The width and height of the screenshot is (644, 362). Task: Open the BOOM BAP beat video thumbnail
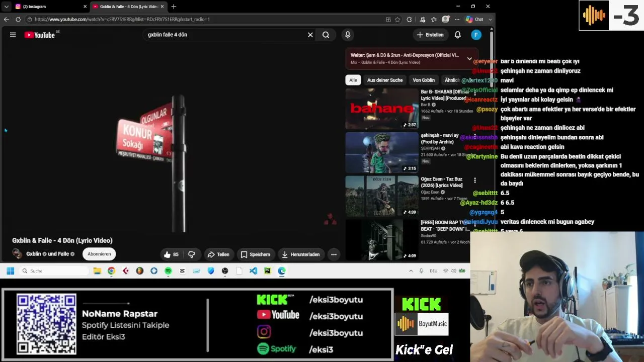point(382,239)
